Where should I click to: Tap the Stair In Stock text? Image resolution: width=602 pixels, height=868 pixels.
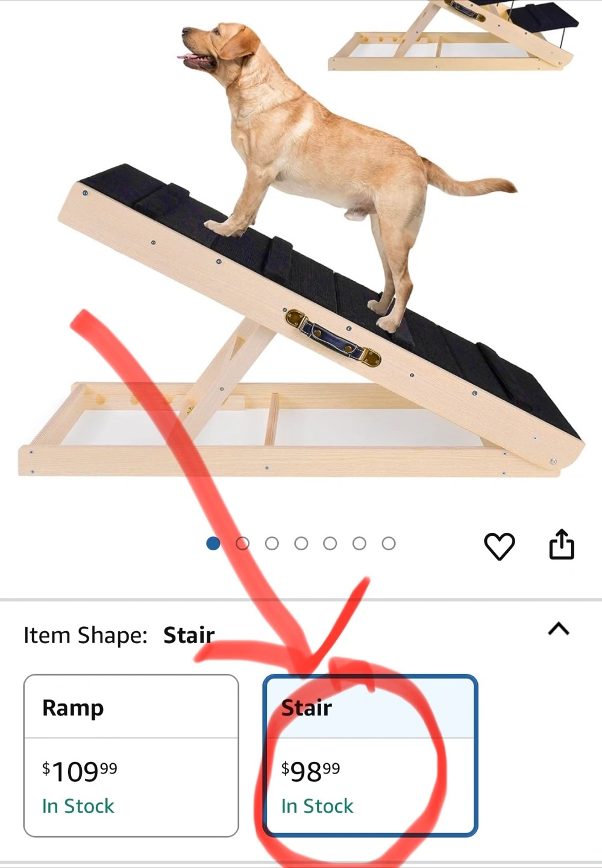[x=318, y=806]
